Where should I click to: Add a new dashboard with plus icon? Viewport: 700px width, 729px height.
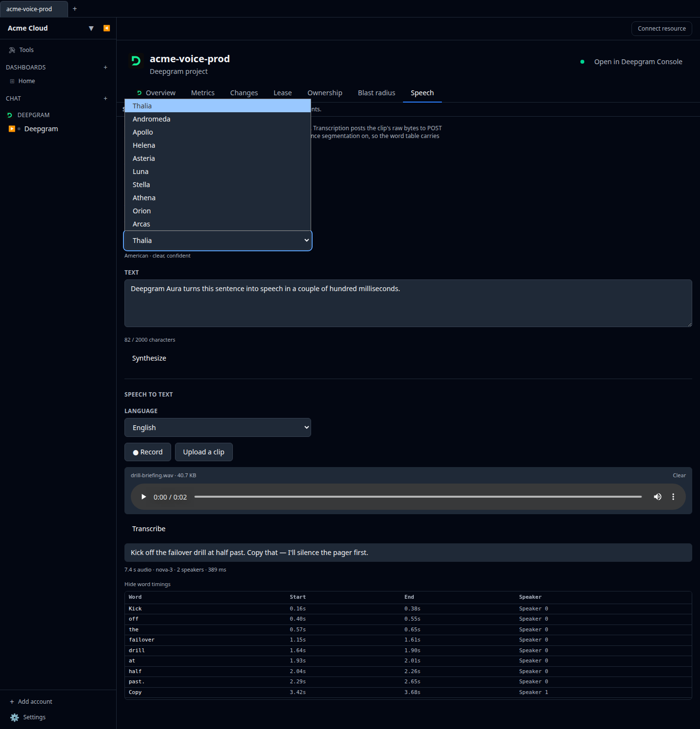[105, 68]
